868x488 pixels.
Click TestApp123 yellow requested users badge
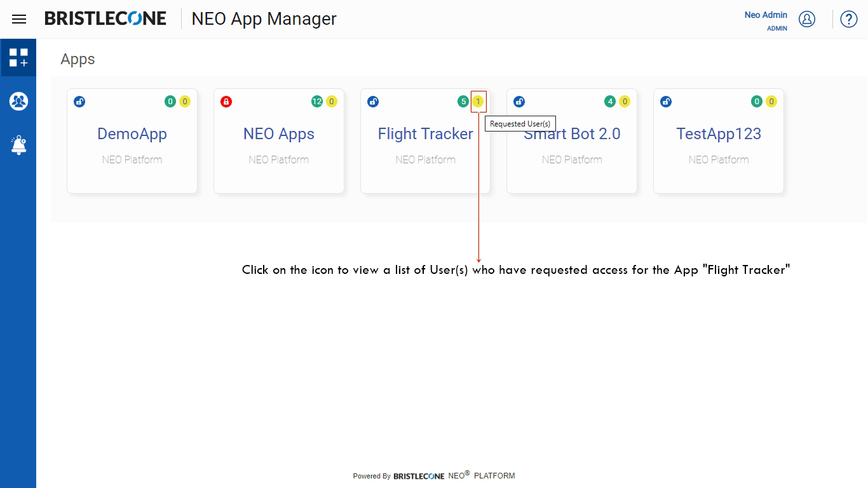pos(771,102)
